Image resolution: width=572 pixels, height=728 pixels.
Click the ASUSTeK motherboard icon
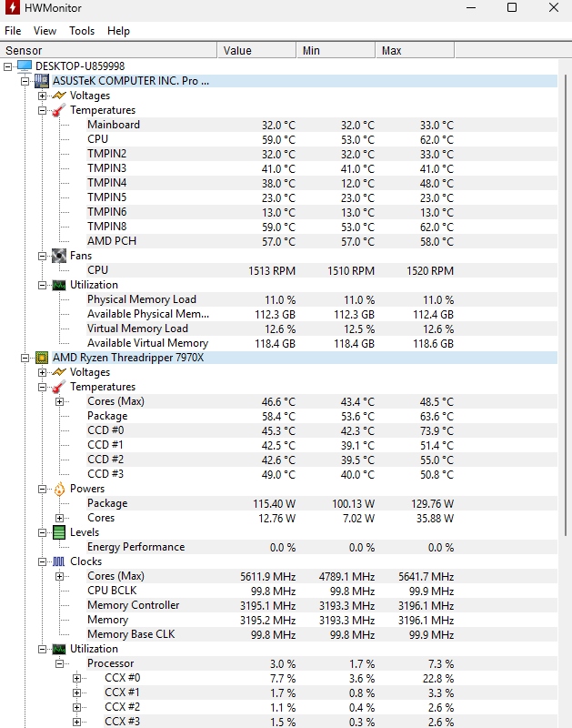(x=41, y=81)
